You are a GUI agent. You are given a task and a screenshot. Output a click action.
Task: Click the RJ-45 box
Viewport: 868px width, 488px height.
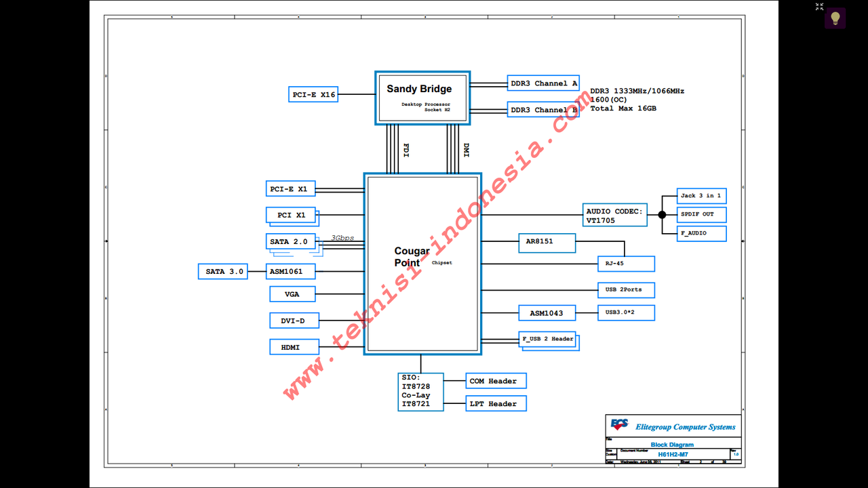626,264
